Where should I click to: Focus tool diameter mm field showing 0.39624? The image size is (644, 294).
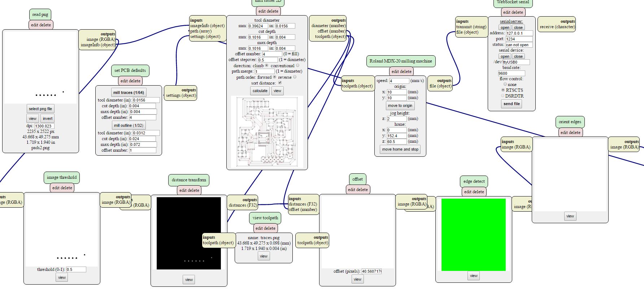click(258, 26)
